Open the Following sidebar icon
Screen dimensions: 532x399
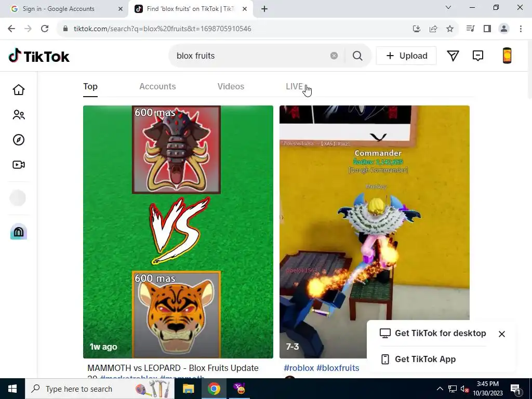(x=19, y=115)
